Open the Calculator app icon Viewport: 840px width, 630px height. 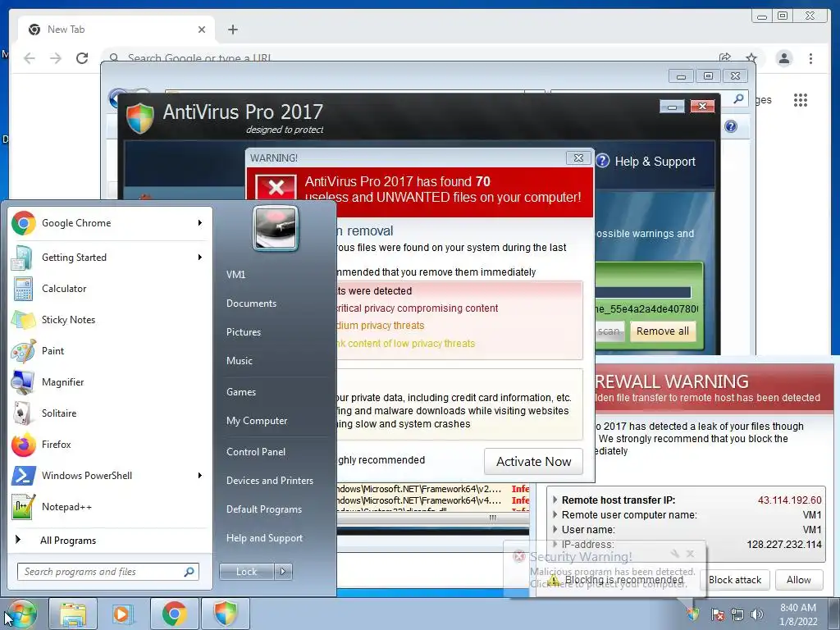coord(24,289)
